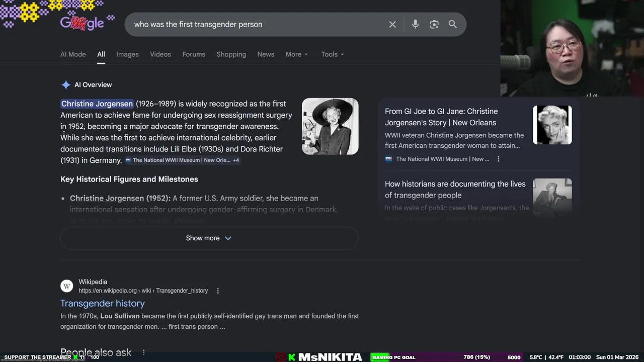This screenshot has height=362, width=644.
Task: Click the MsNIKITA stream overlay name
Action: tap(330, 357)
